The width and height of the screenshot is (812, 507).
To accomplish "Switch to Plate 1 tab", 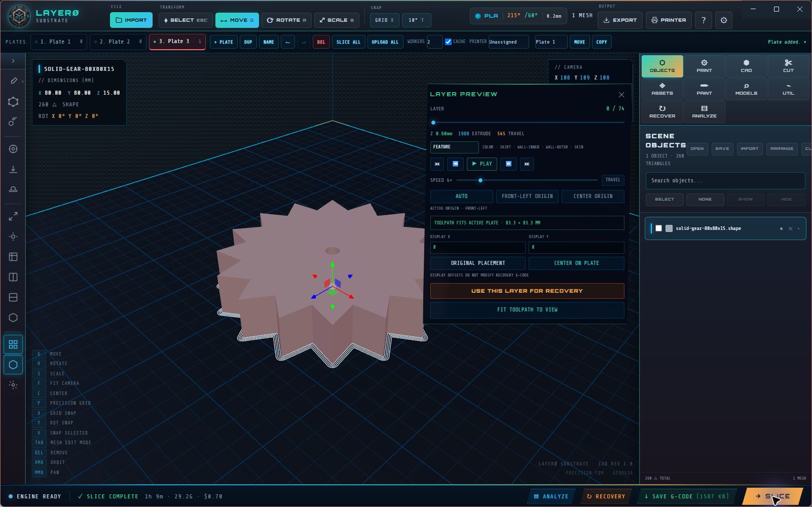I will pos(58,42).
